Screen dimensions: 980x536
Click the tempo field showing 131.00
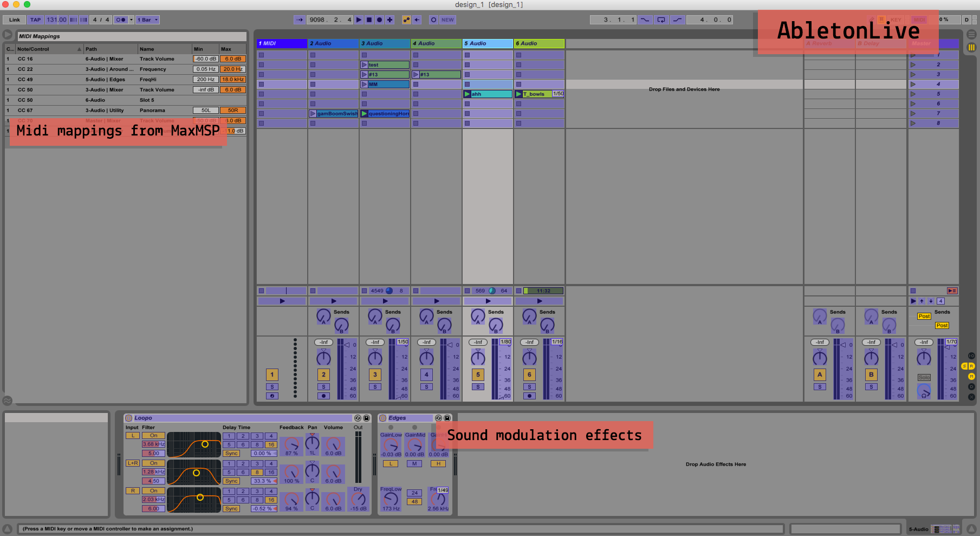point(56,20)
